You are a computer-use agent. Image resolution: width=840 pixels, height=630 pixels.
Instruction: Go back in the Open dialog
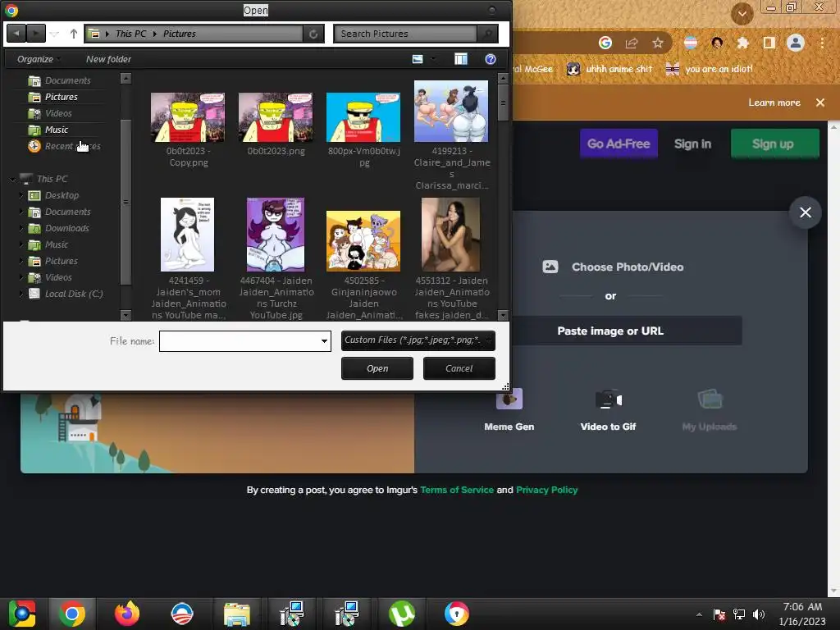coord(16,34)
